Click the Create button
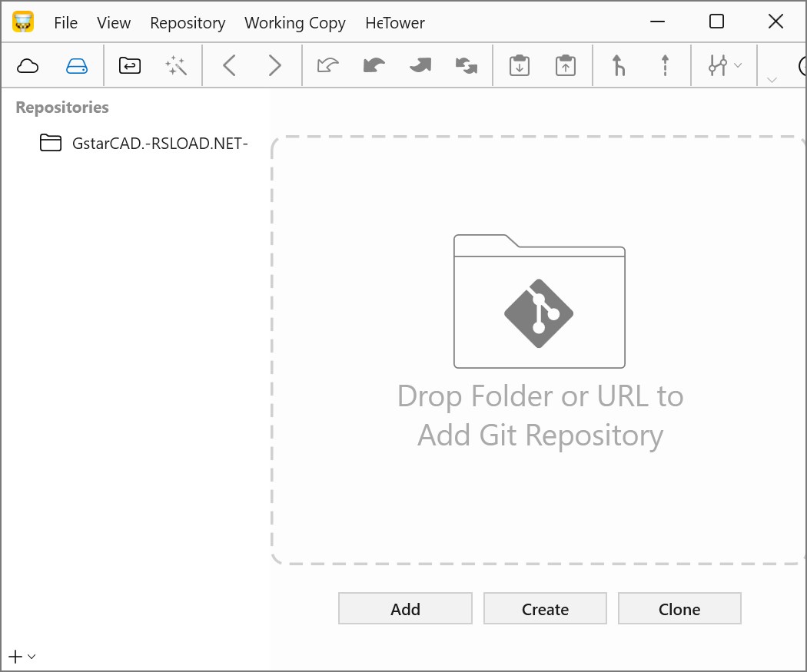 [545, 609]
